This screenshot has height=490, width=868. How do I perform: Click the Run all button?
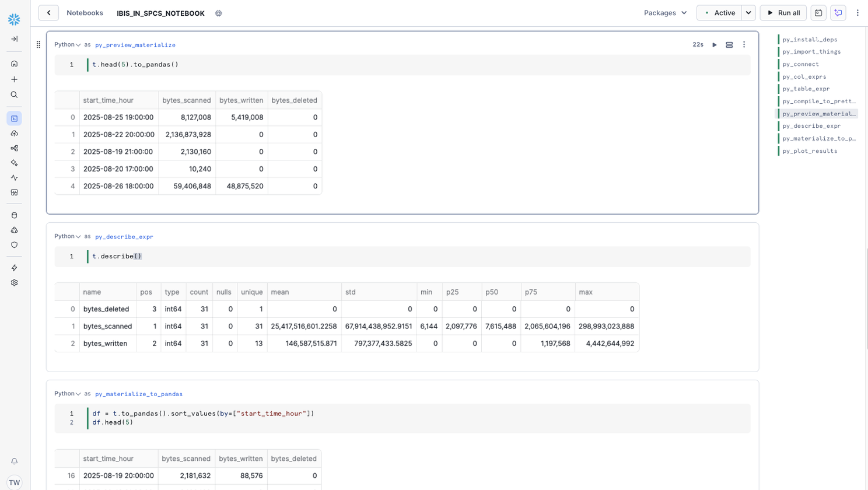(x=783, y=13)
